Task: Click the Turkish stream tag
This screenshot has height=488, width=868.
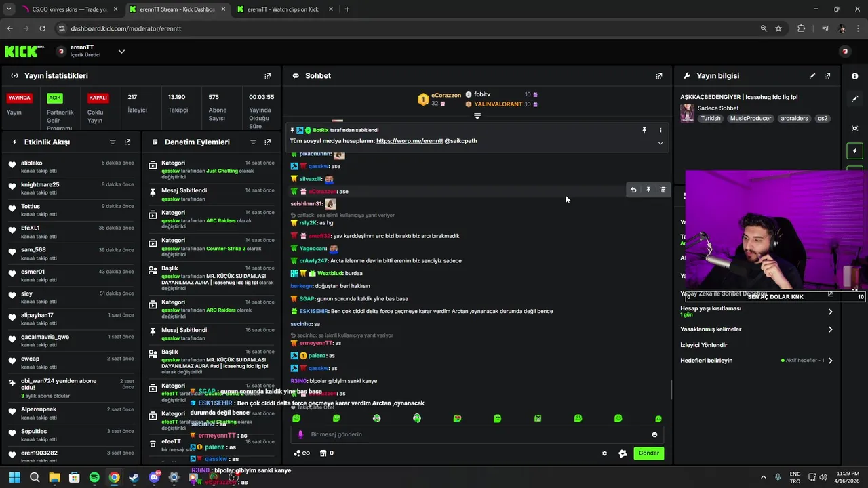Action: pos(711,119)
